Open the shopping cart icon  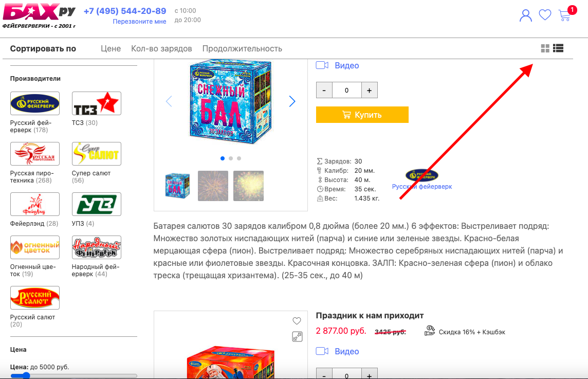pyautogui.click(x=564, y=15)
